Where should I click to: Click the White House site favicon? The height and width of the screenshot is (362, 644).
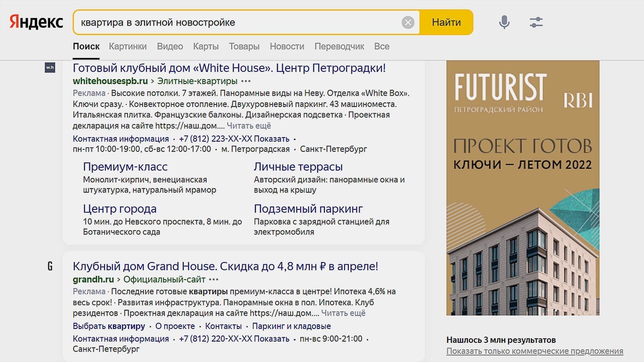click(x=50, y=68)
